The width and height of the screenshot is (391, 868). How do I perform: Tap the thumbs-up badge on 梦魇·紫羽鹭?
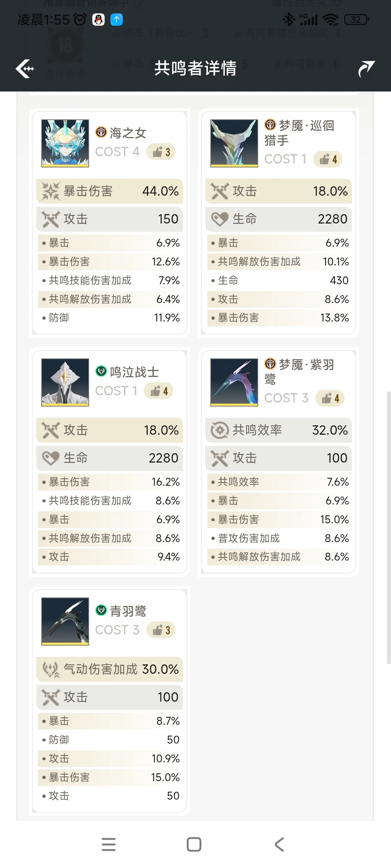[x=330, y=398]
